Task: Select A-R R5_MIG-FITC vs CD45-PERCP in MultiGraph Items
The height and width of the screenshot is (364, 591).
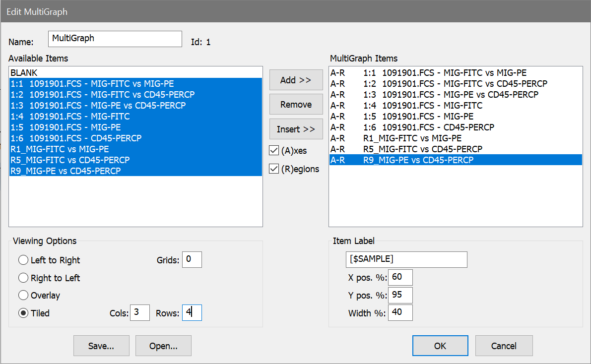Action: (456, 149)
